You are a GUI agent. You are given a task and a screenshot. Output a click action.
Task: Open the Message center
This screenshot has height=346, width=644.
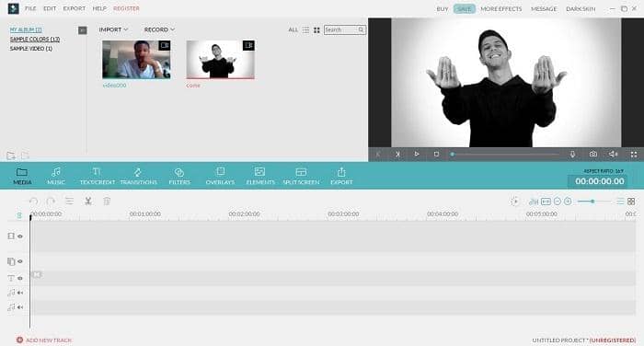544,8
